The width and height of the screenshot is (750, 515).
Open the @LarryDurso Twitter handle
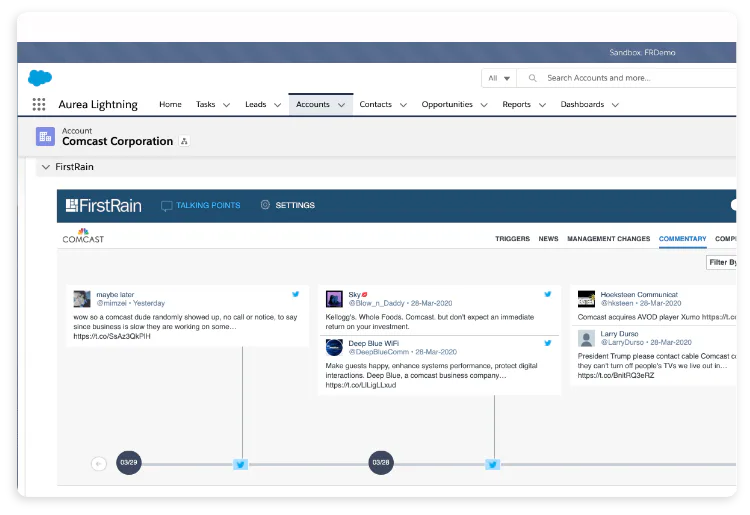pos(622,342)
